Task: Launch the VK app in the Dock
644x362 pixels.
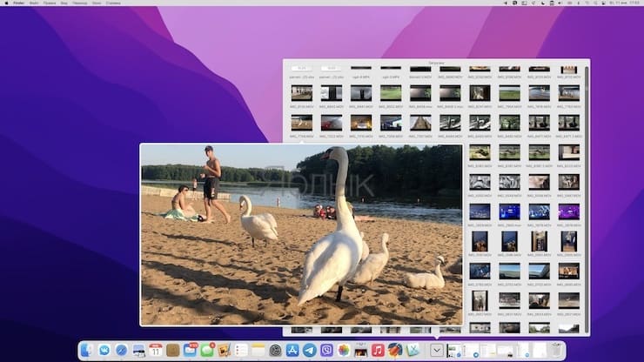Action: pos(104,350)
